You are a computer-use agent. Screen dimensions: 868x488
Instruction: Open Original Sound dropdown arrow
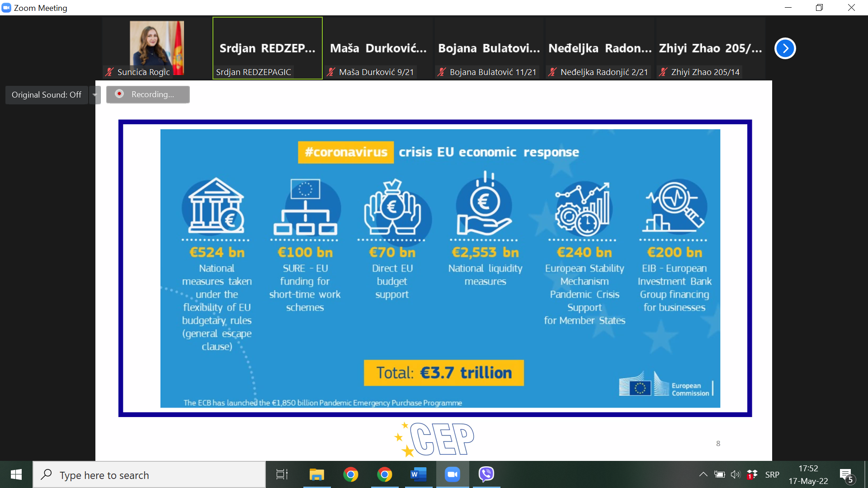[95, 95]
